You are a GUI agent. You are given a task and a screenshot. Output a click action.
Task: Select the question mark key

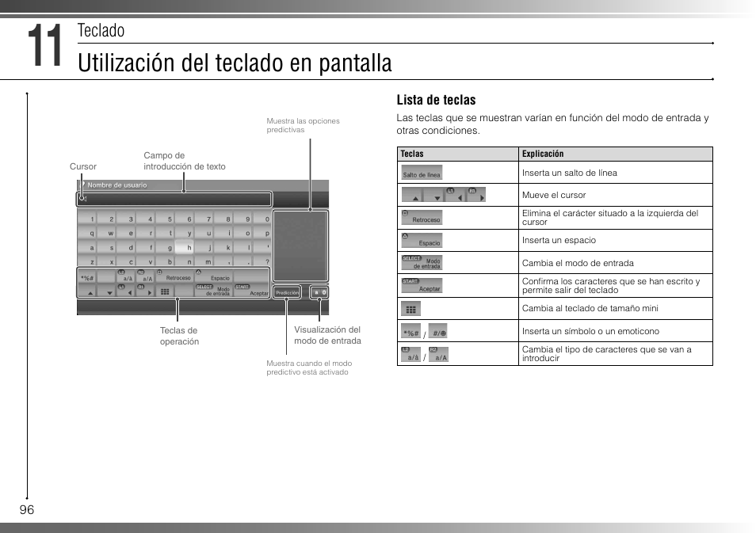point(262,261)
